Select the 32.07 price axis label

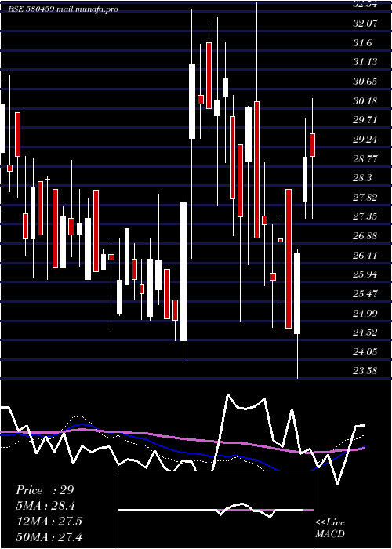click(365, 24)
